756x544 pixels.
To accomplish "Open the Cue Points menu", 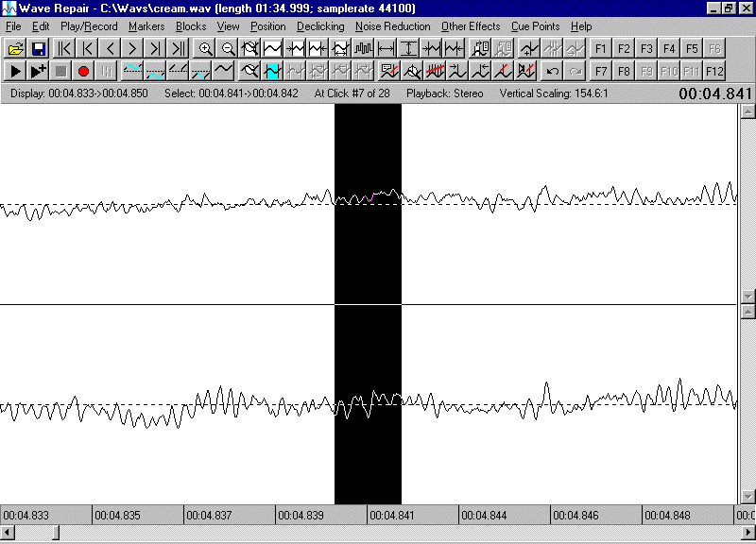I will pos(535,26).
